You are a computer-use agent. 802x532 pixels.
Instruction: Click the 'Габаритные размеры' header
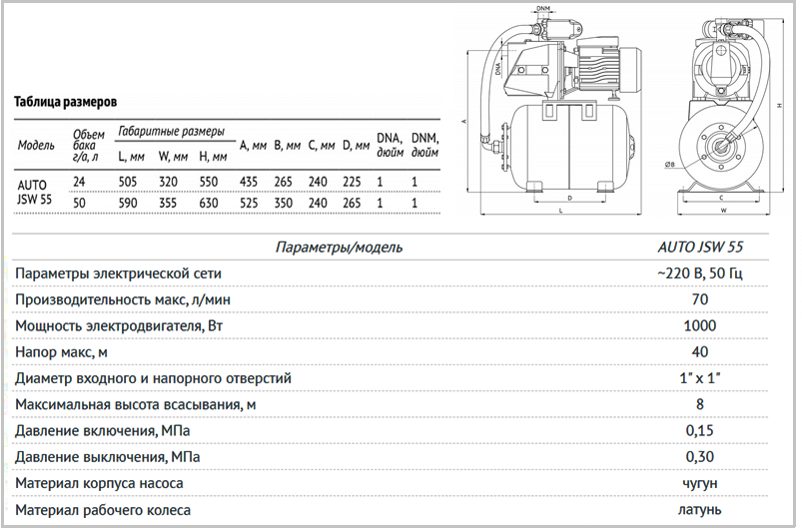click(172, 132)
